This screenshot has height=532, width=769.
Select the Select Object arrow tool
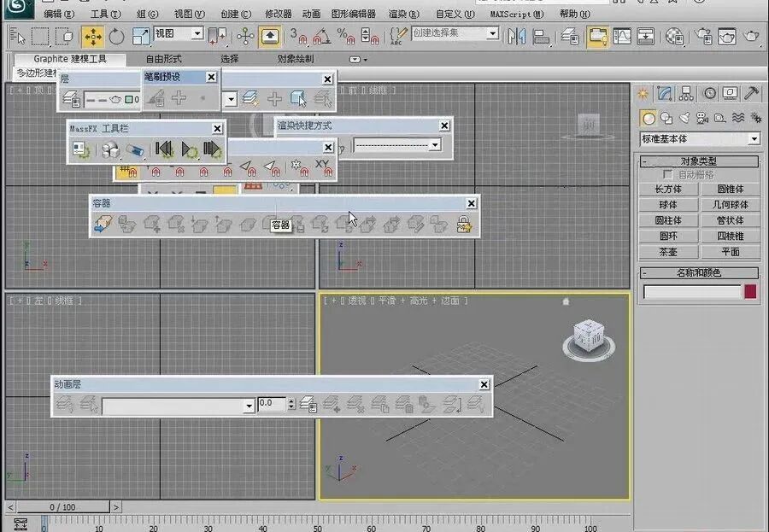tap(18, 36)
